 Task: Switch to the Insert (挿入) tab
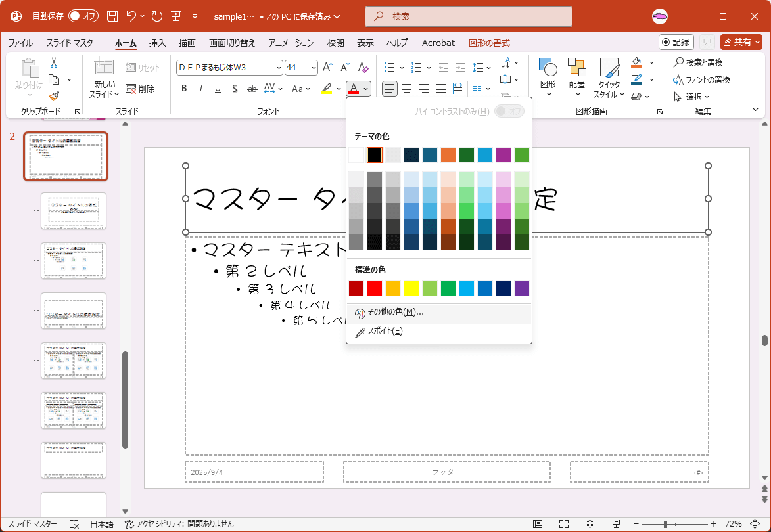coord(158,43)
